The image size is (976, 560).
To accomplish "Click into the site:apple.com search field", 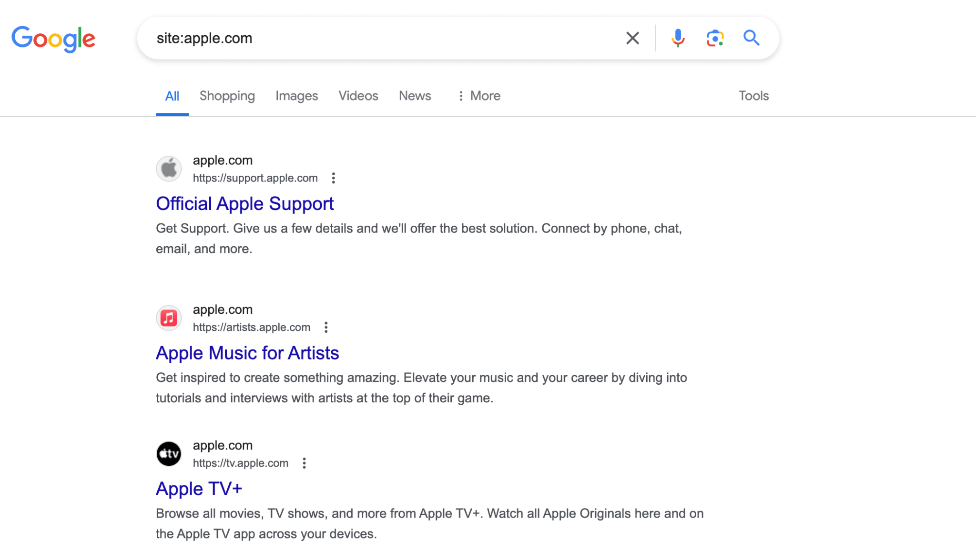I will coord(381,38).
